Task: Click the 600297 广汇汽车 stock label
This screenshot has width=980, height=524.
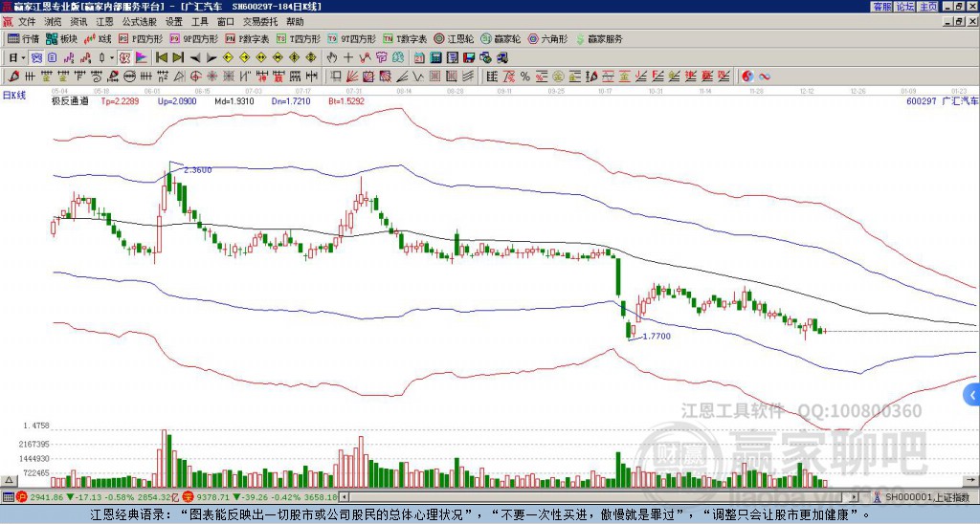Action: click(942, 101)
